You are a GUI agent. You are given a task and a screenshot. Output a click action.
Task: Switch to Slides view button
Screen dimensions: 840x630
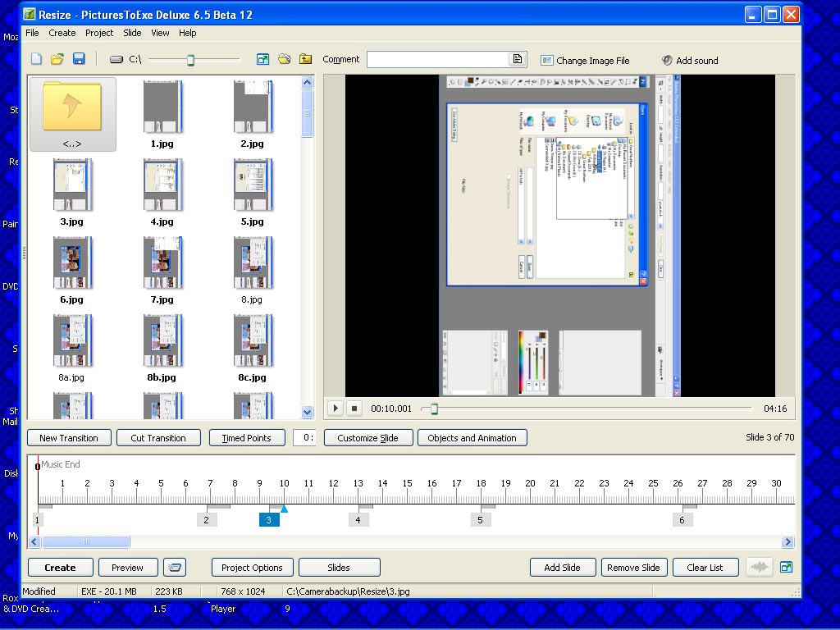pos(339,568)
